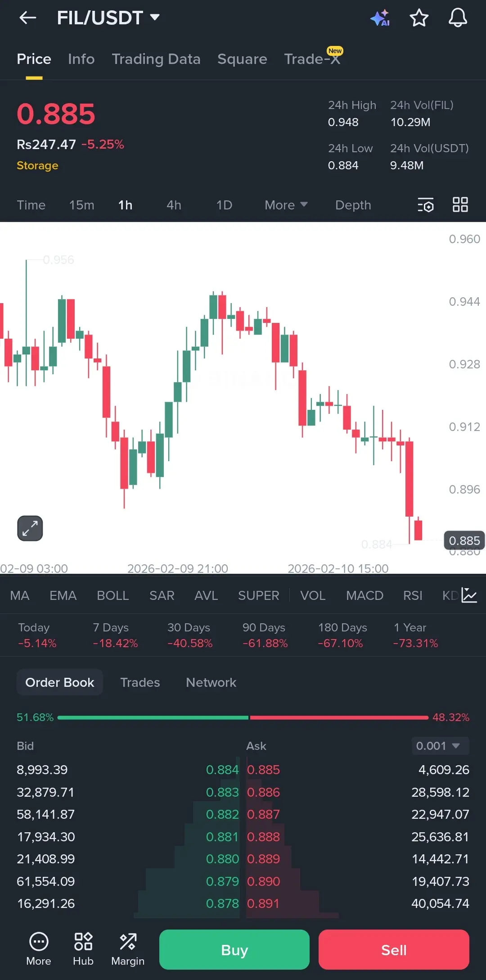Select the Order Book tab
This screenshot has width=486, height=980.
60,682
